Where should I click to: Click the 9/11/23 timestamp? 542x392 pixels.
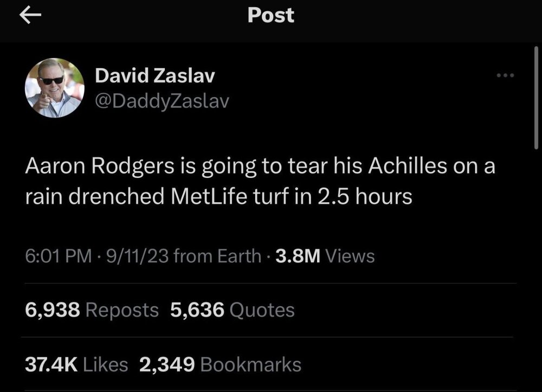pos(136,255)
